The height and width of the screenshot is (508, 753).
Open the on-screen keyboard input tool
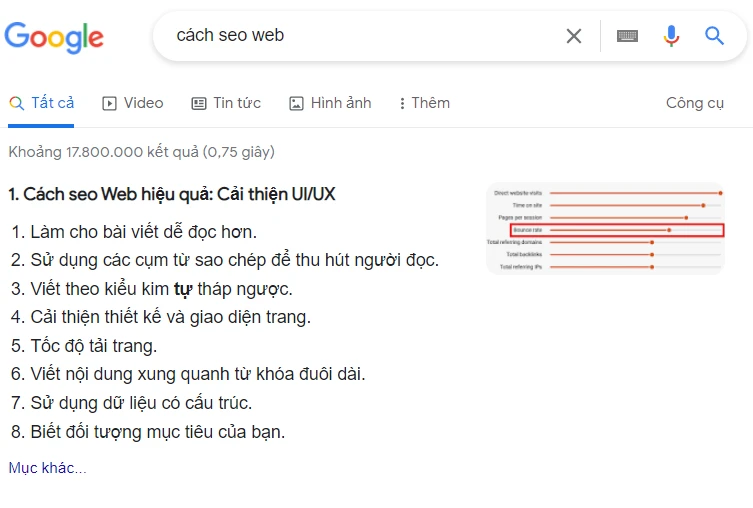coord(627,36)
